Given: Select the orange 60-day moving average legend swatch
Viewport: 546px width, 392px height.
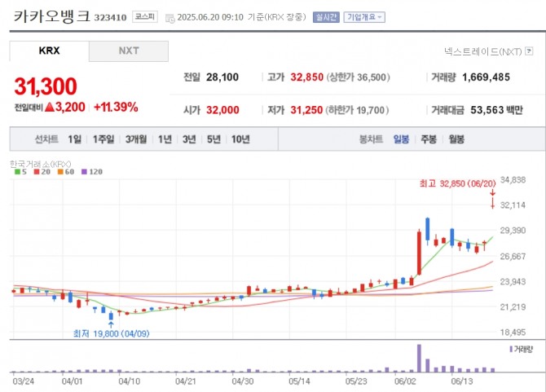Looking at the screenshot, I should 60,172.
